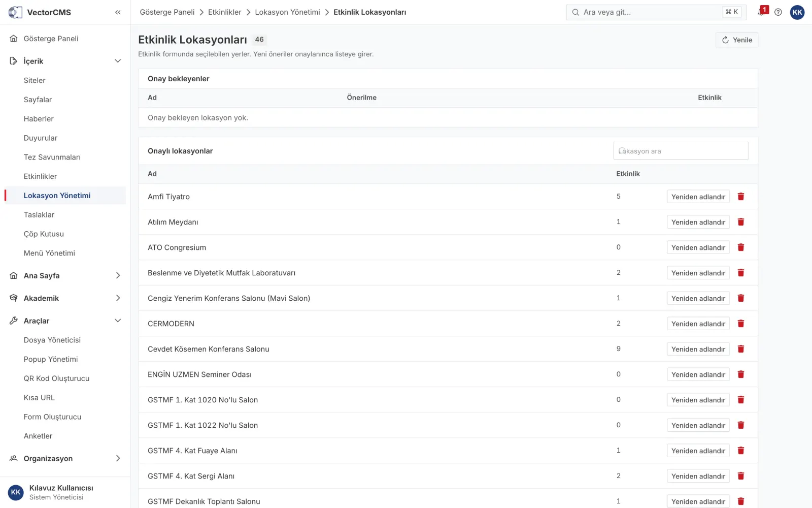Rename the Amfi Tiyatro location
This screenshot has height=508, width=812.
click(x=698, y=197)
